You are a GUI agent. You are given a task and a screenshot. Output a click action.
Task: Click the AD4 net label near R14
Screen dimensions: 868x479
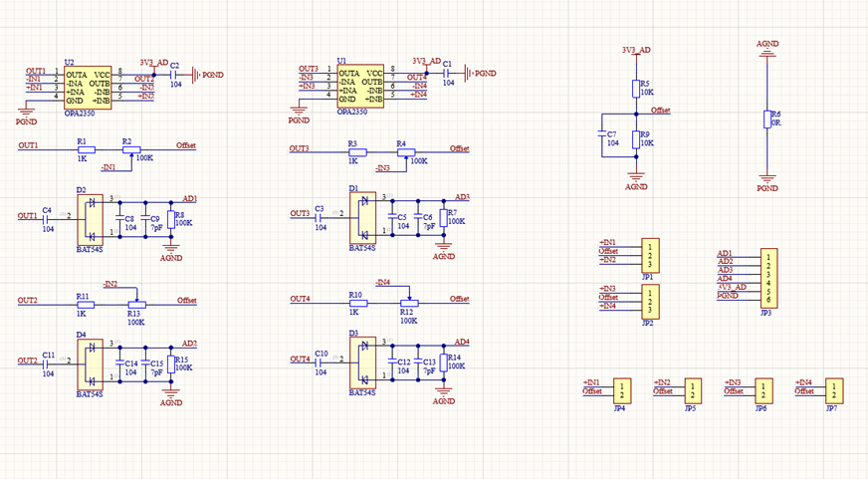(462, 342)
